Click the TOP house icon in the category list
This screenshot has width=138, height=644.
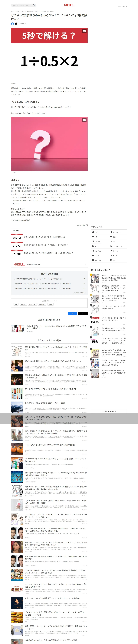[93, 232]
